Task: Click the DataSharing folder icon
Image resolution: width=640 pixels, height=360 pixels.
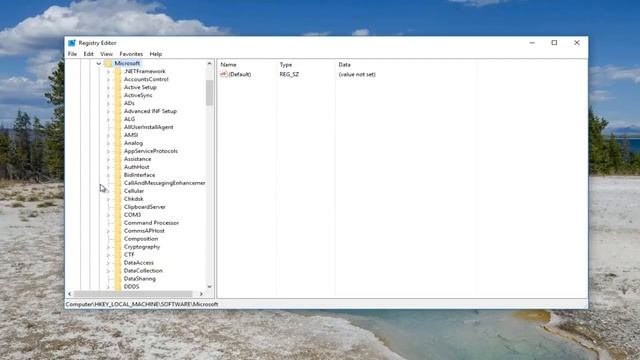Action: pos(118,279)
